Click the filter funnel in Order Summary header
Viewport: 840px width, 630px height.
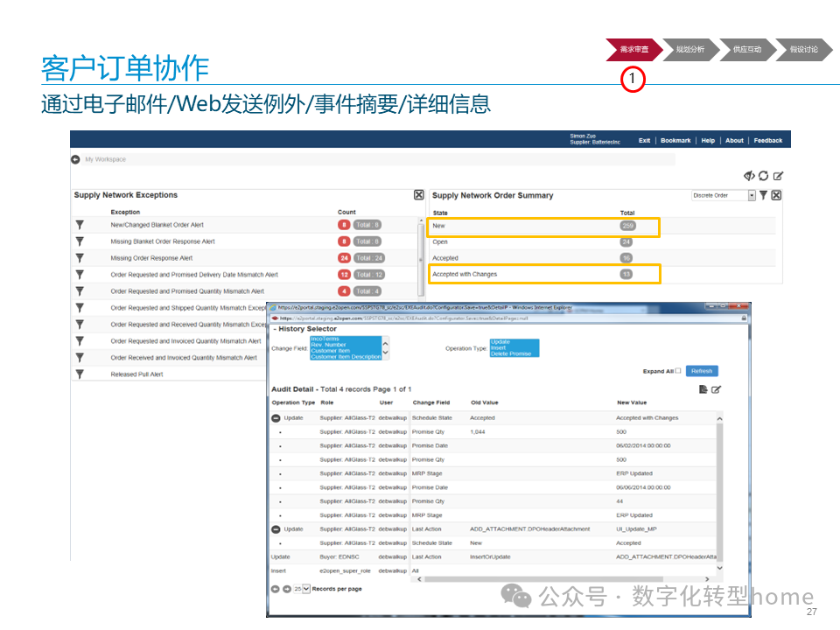click(x=763, y=195)
